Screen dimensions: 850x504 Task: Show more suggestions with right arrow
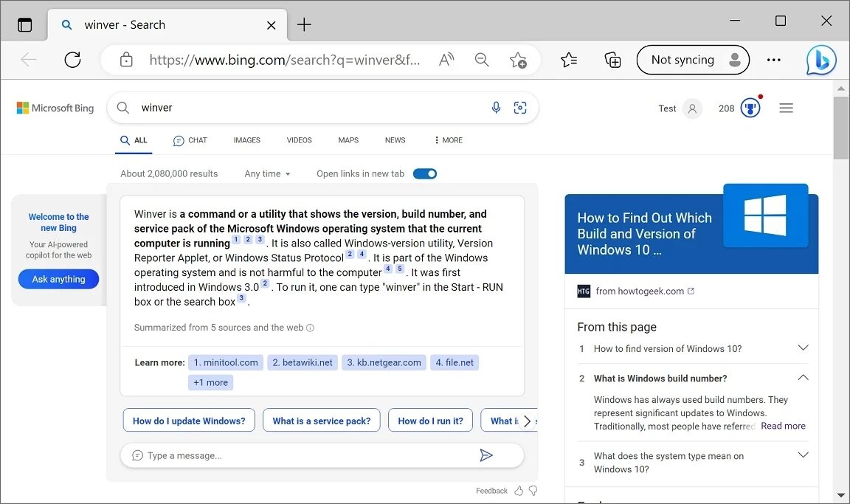tap(526, 421)
